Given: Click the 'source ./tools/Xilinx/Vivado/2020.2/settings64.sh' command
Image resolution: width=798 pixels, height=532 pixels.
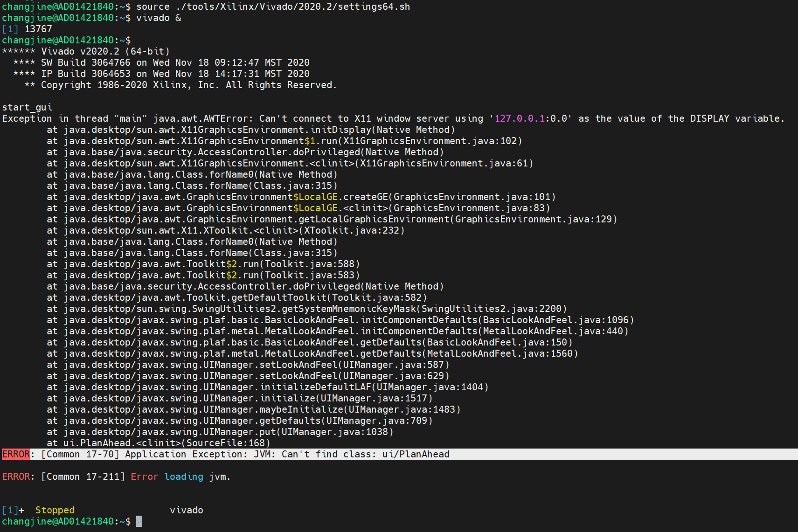Looking at the screenshot, I should click(x=273, y=7).
